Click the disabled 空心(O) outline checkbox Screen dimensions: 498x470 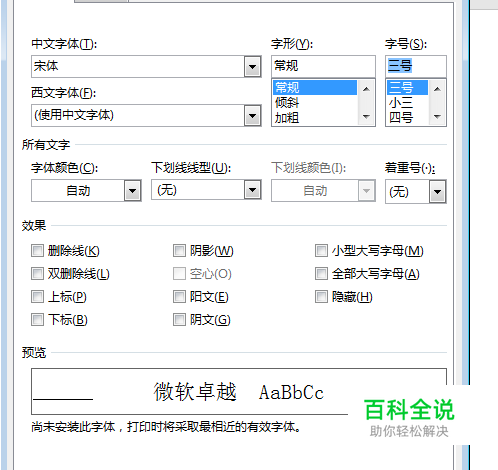point(179,274)
